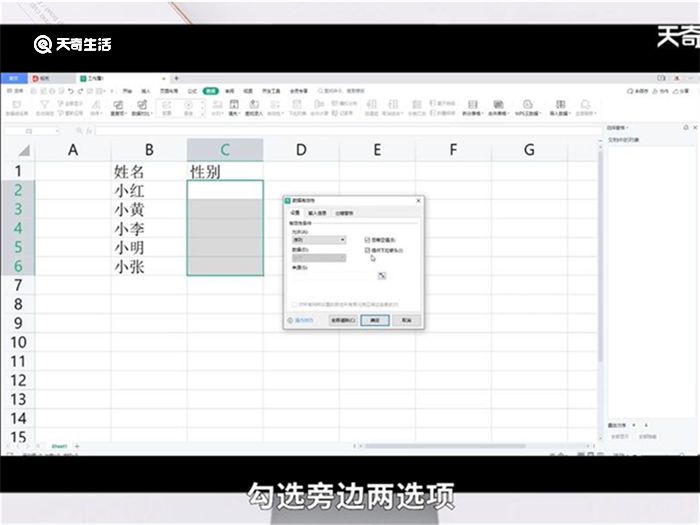
Task: Add a new sheet with plus icon
Action: click(x=76, y=445)
